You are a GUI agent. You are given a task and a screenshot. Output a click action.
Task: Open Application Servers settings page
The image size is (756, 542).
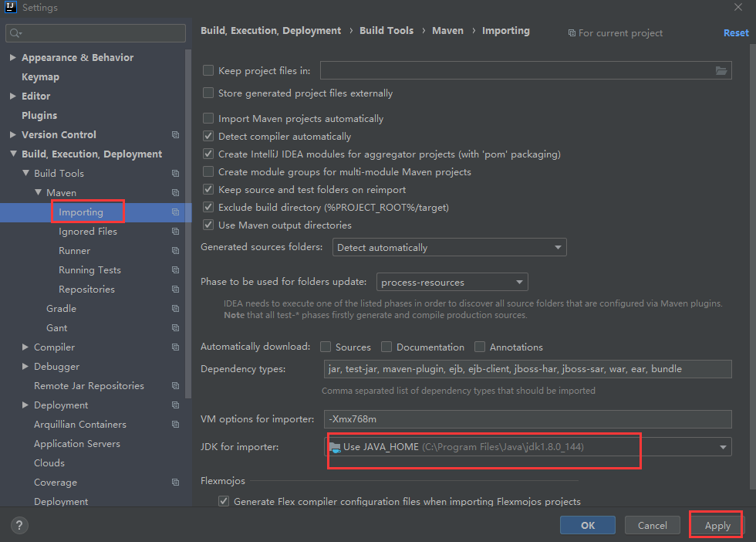pos(77,443)
